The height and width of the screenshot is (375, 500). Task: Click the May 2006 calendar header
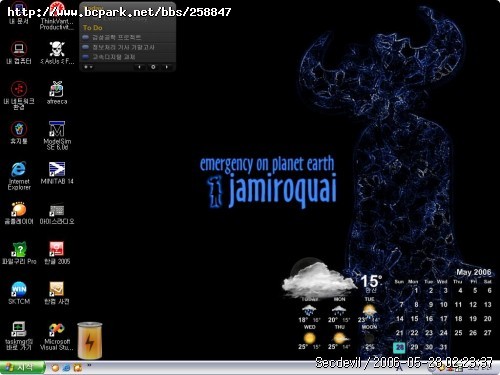pos(474,272)
